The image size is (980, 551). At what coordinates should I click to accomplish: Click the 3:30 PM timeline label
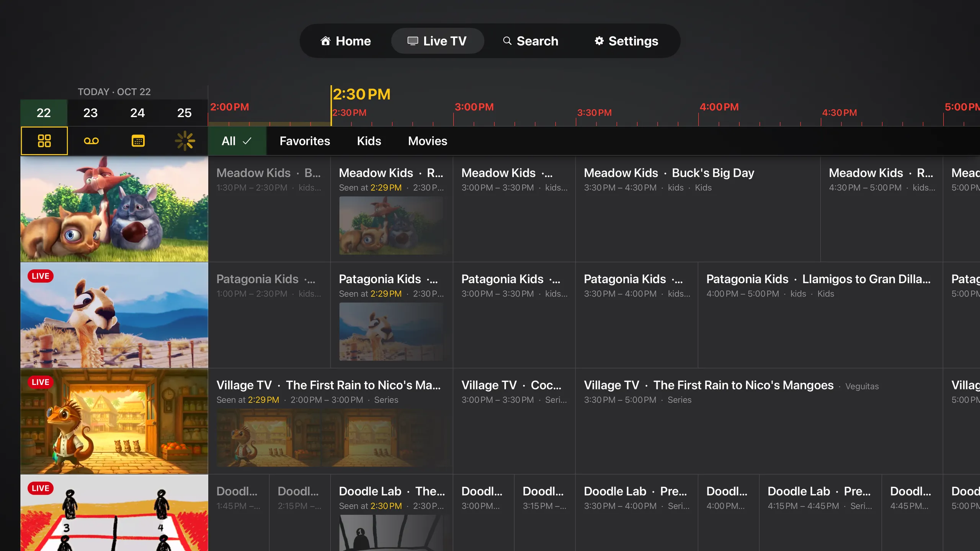595,113
